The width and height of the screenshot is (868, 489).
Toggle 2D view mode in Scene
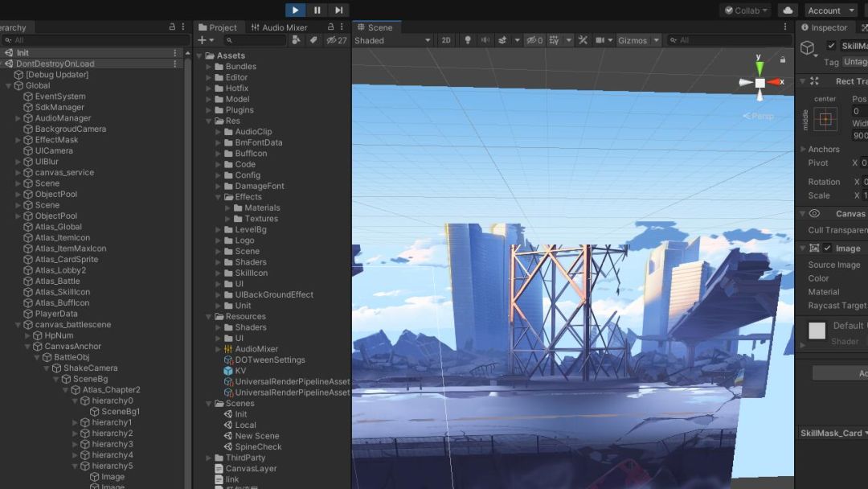(x=446, y=40)
